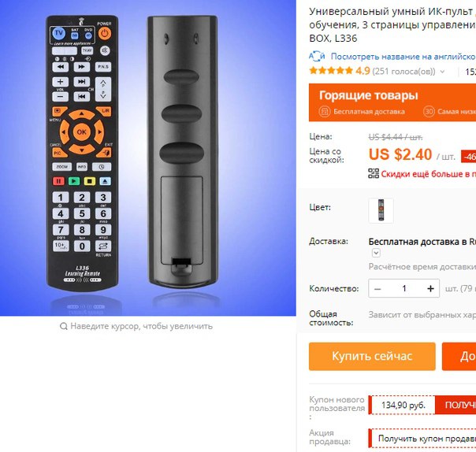
Task: Expand the shipping options chevron
Action: 376,253
